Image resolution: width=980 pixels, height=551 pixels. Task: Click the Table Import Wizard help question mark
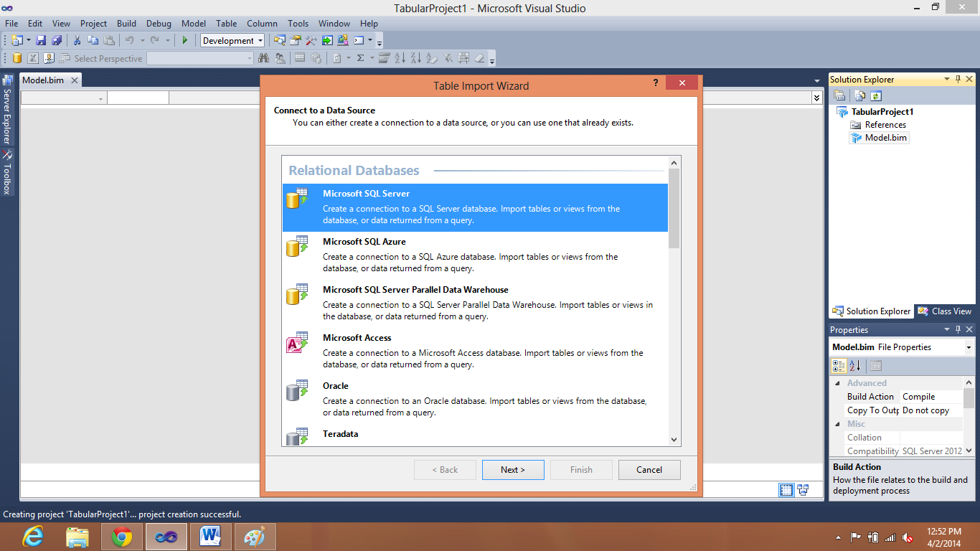click(x=656, y=83)
